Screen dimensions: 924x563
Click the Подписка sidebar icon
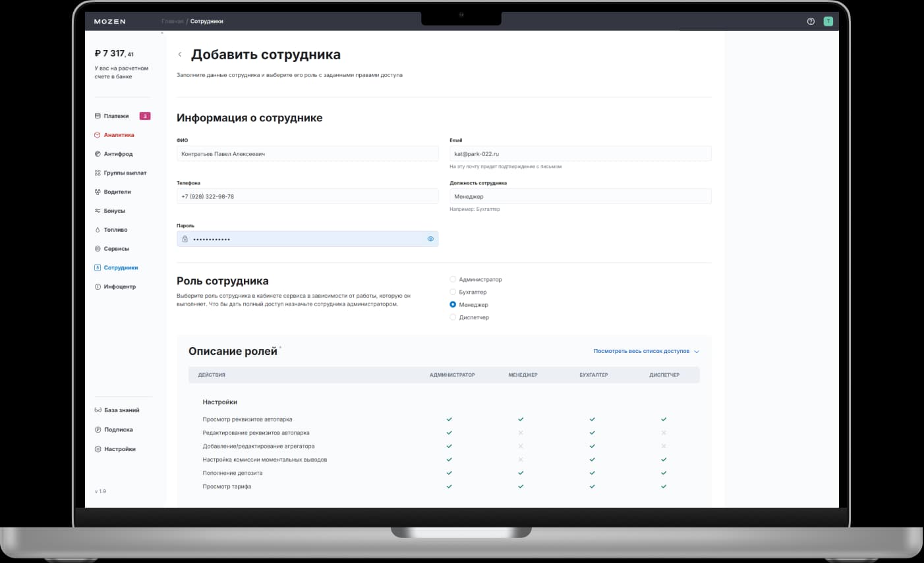[x=98, y=429]
